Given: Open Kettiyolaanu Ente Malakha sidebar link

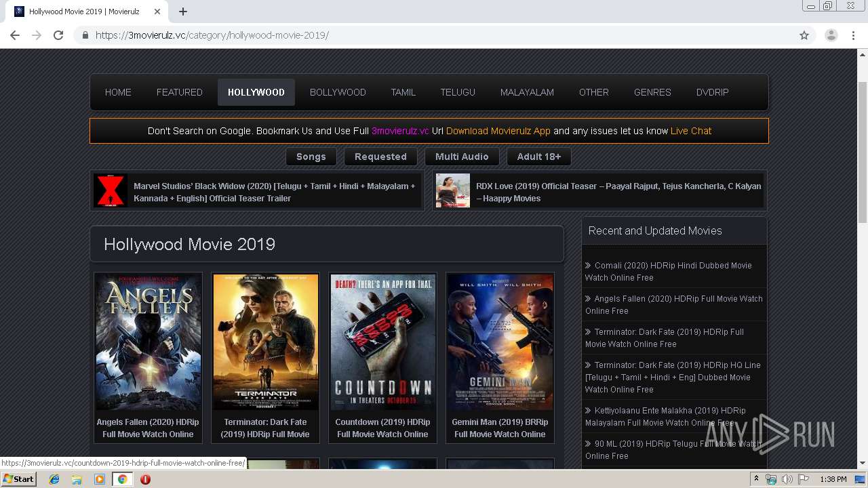Looking at the screenshot, I should coord(666,416).
